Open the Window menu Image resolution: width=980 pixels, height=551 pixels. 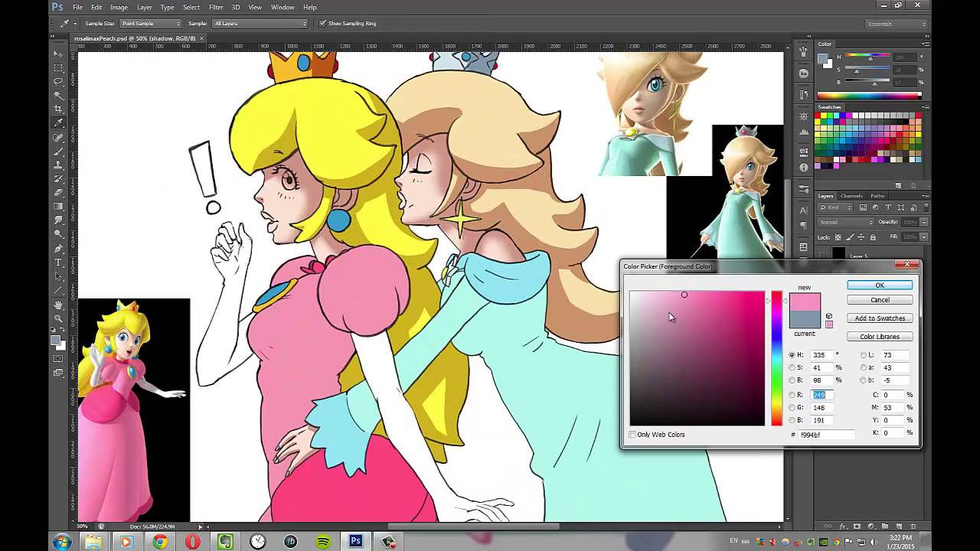(x=283, y=7)
